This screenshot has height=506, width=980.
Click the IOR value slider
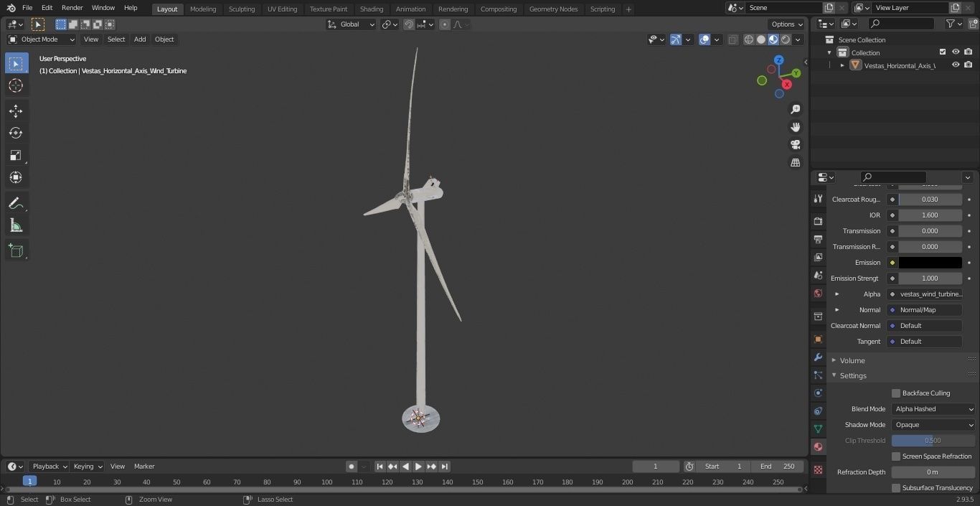(930, 215)
